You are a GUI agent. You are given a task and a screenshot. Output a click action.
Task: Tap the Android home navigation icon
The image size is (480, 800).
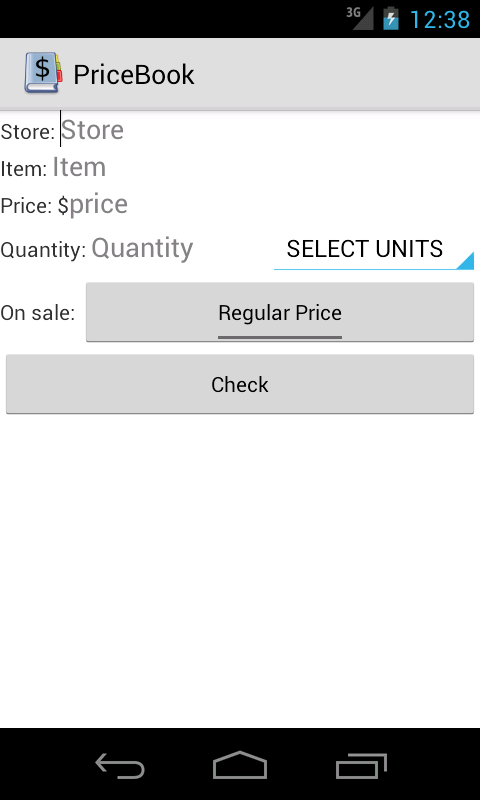[240, 765]
